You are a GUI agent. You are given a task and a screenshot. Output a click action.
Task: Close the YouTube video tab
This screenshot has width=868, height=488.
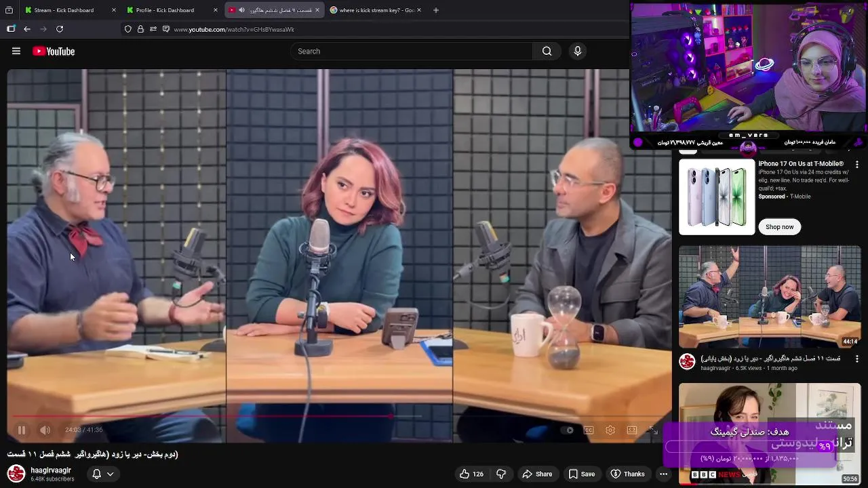click(x=317, y=10)
